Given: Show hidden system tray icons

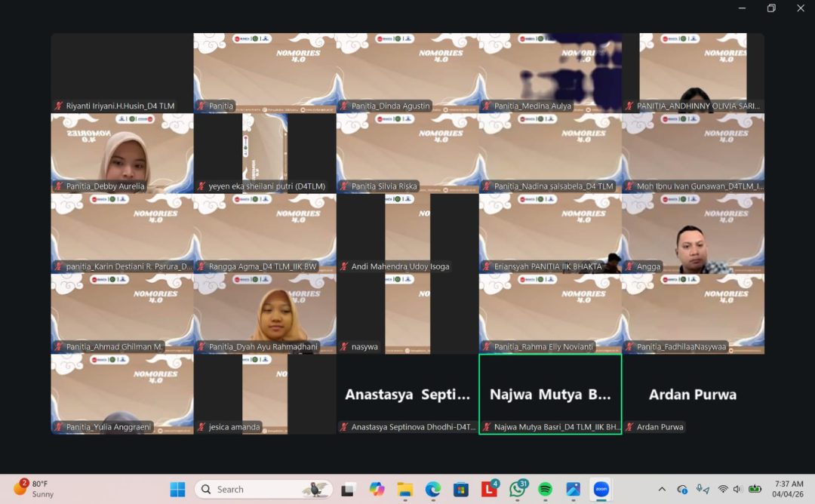Looking at the screenshot, I should (x=662, y=489).
